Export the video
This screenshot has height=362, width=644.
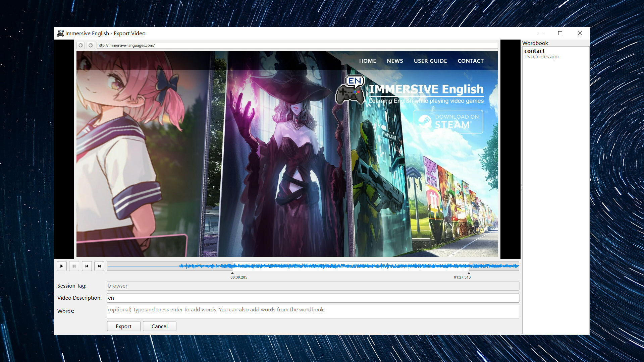click(123, 326)
